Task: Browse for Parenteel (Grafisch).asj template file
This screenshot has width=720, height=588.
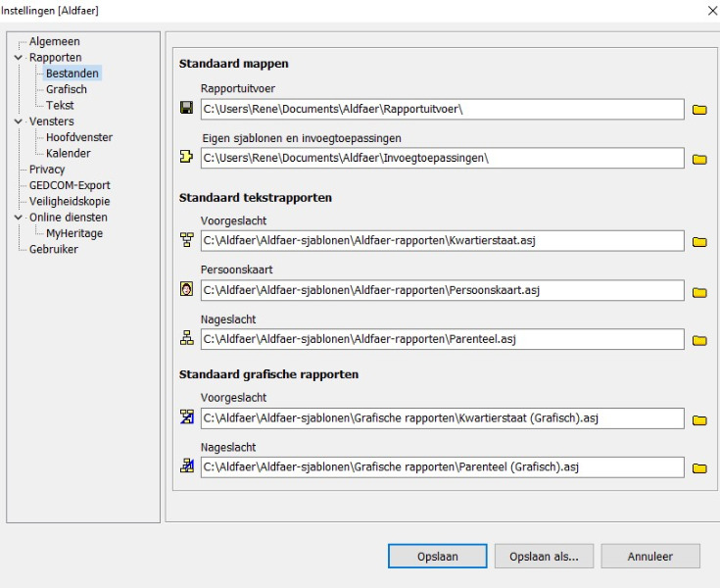Action: tap(699, 468)
